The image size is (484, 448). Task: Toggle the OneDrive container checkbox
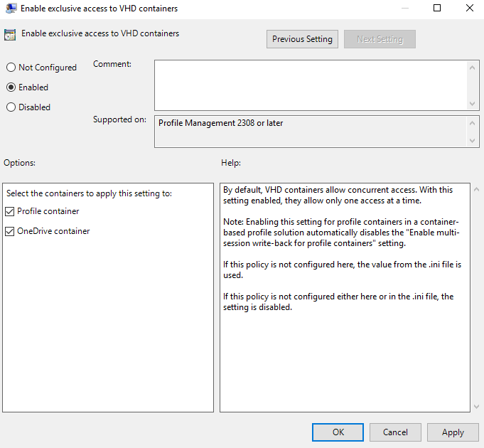tap(9, 231)
